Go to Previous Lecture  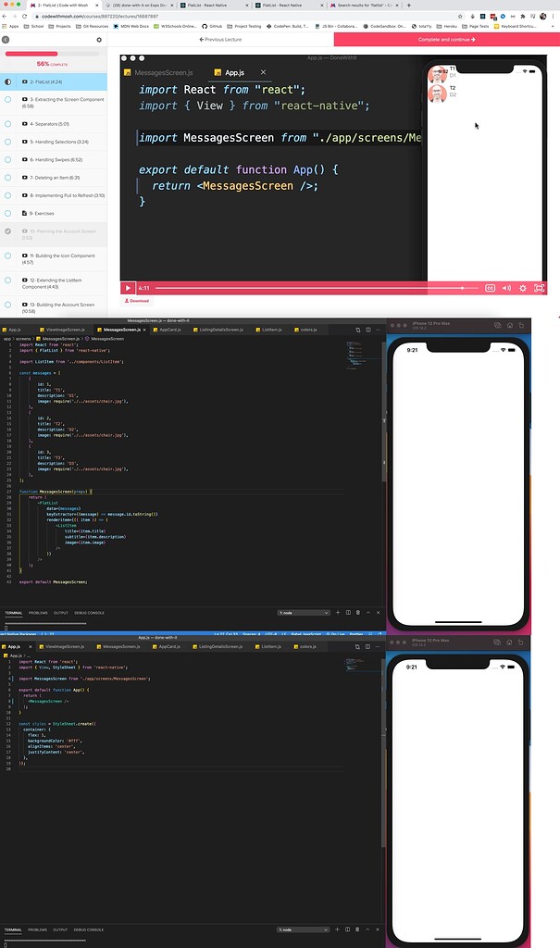click(x=220, y=39)
